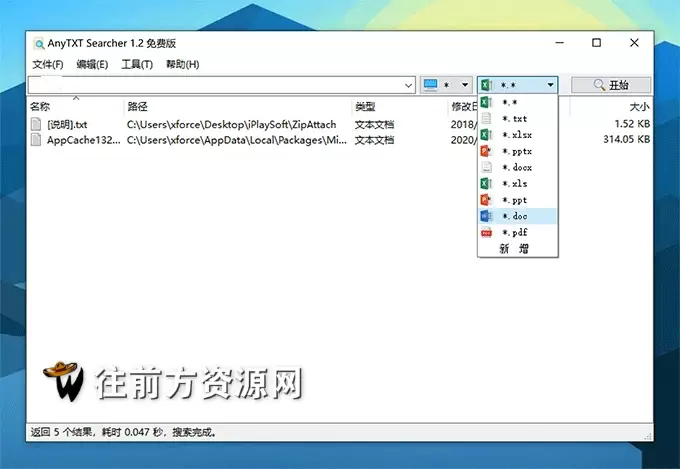Maximize the AnyTXT Searcher window

click(597, 43)
